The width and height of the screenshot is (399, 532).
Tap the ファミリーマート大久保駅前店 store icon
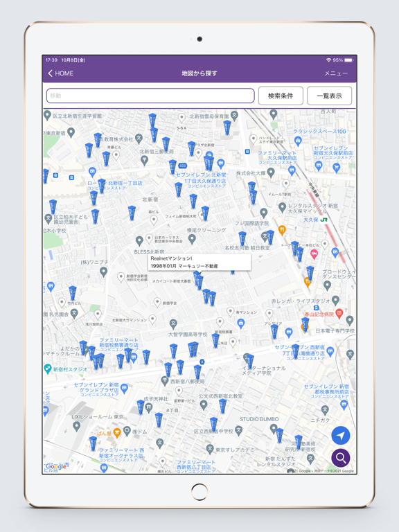click(x=292, y=170)
